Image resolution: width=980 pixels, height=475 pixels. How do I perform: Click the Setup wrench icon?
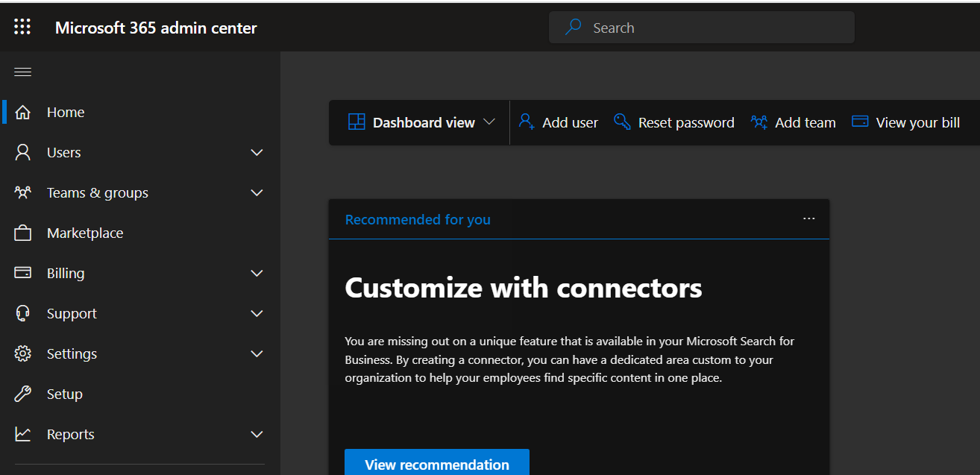click(x=23, y=394)
